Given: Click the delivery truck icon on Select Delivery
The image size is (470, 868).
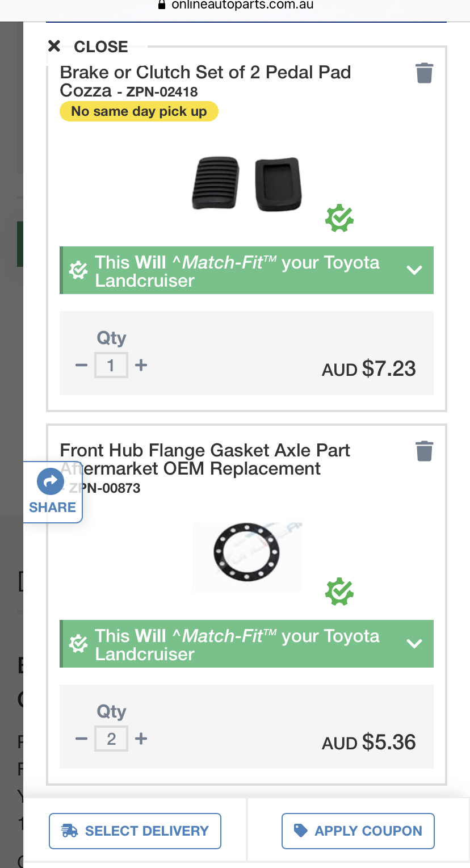Looking at the screenshot, I should tap(69, 831).
